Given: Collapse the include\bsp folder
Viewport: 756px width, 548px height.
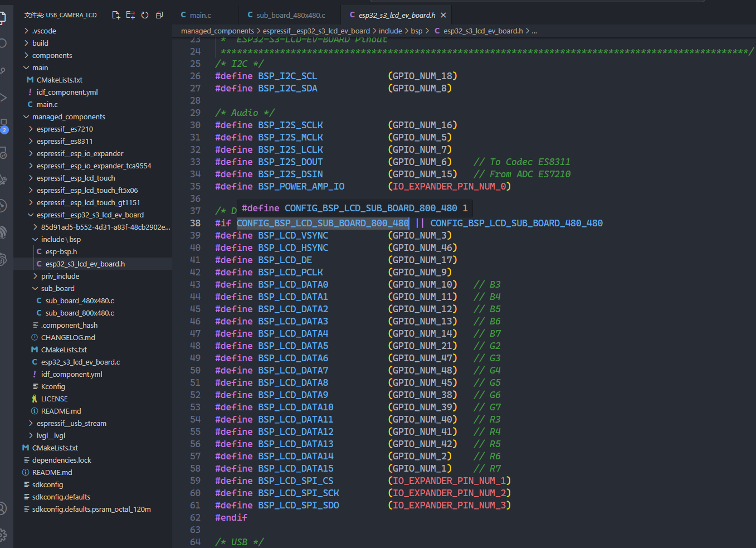Looking at the screenshot, I should [35, 239].
